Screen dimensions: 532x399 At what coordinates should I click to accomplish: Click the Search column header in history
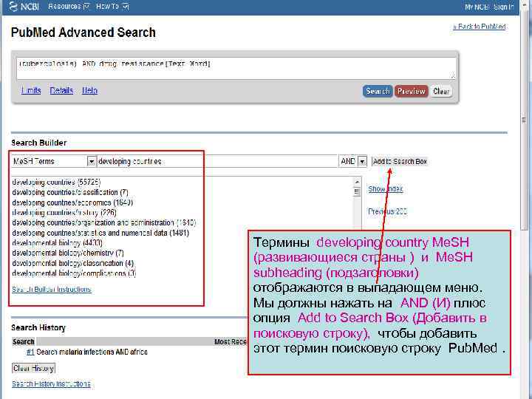[x=24, y=341]
